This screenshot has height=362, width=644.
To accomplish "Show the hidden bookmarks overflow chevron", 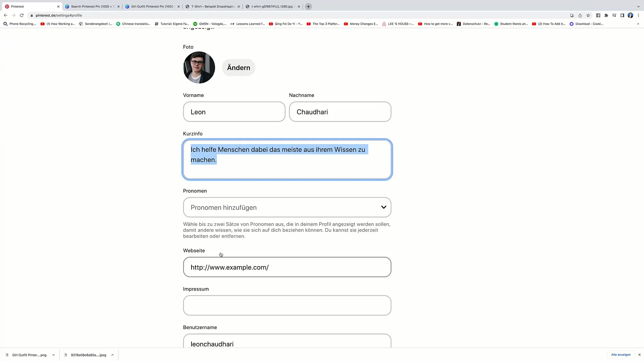I will point(638,24).
